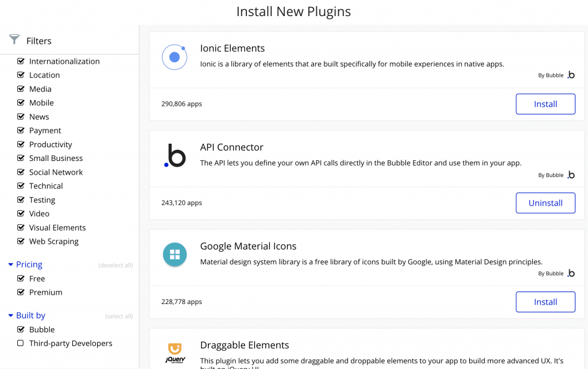Click Bubble badge icon on Google Material Icons card
The width and height of the screenshot is (588, 369).
[x=571, y=274]
